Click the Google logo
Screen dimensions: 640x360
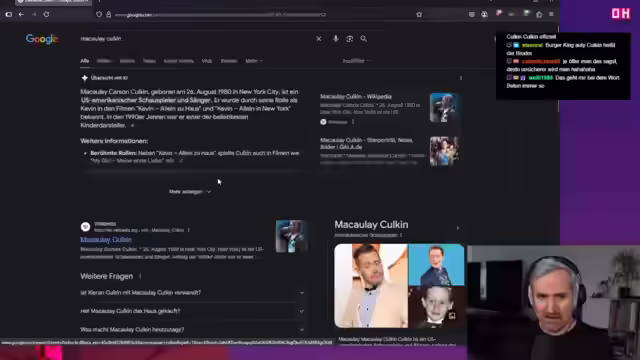point(42,39)
